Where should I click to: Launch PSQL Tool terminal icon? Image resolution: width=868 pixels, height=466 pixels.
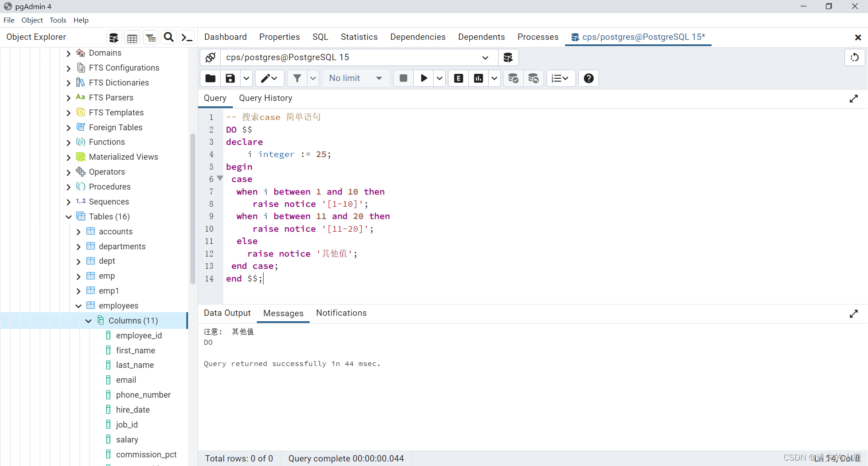[187, 38]
